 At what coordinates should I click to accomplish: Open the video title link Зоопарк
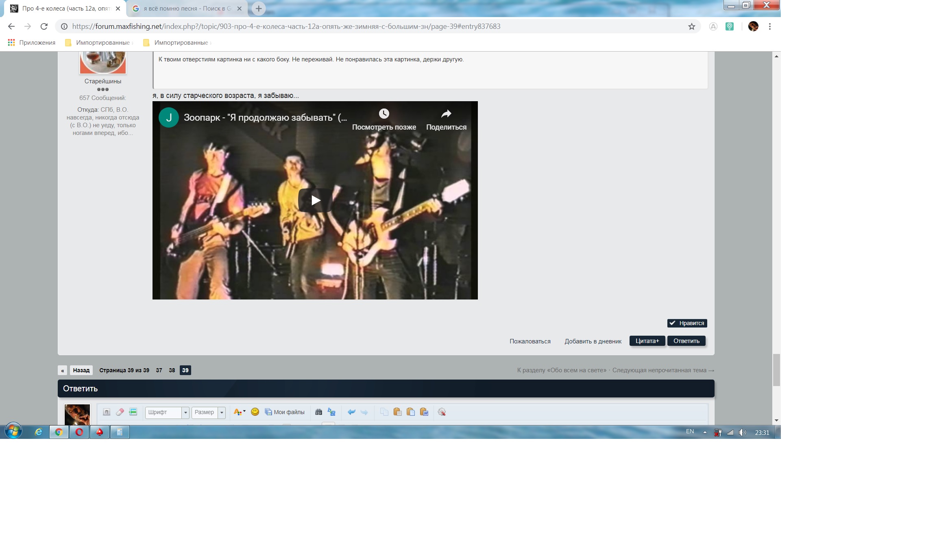(x=265, y=117)
